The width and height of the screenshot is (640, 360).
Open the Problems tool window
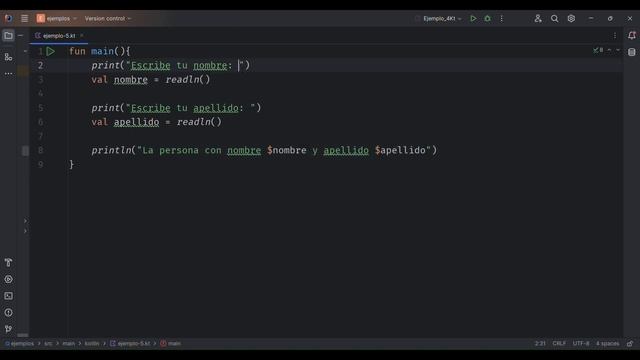[x=8, y=313]
